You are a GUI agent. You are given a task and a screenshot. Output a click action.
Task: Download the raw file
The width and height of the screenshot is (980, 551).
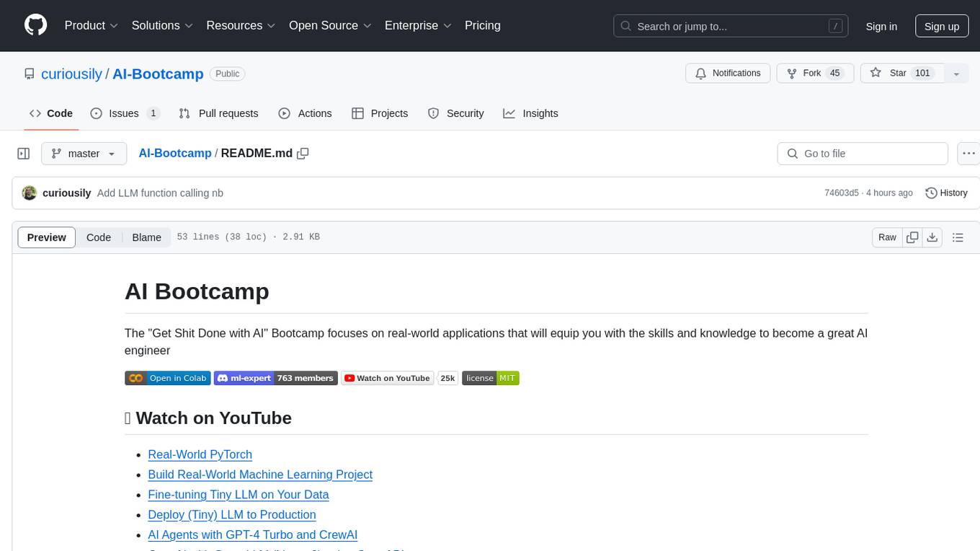932,237
